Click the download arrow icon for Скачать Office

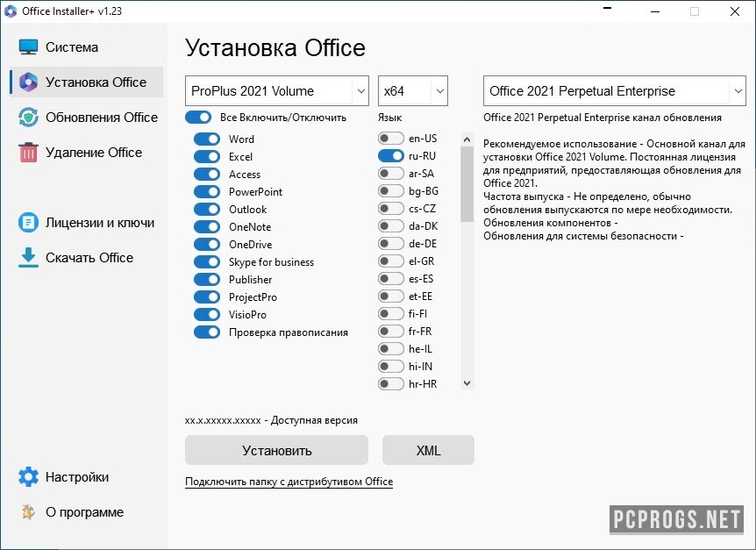(x=29, y=258)
